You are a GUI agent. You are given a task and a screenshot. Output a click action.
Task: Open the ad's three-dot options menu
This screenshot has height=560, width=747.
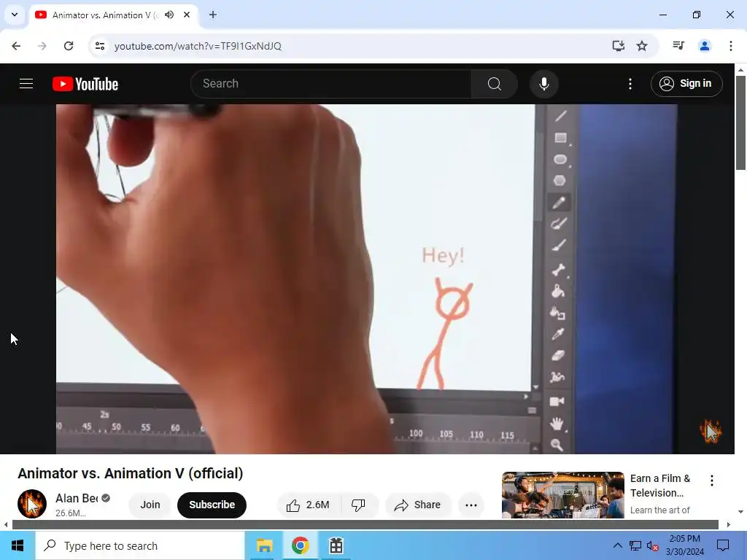[712, 481]
